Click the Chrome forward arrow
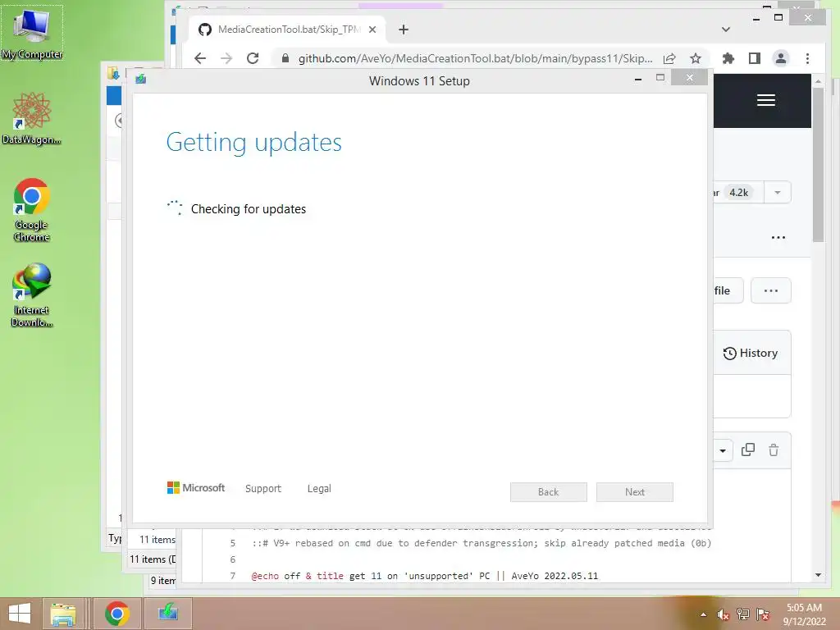This screenshot has height=630, width=840. pyautogui.click(x=226, y=58)
